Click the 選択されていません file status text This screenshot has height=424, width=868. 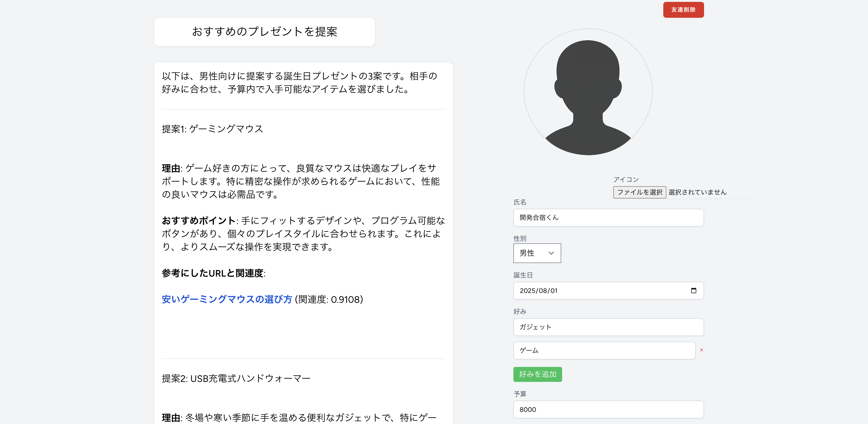tap(697, 192)
